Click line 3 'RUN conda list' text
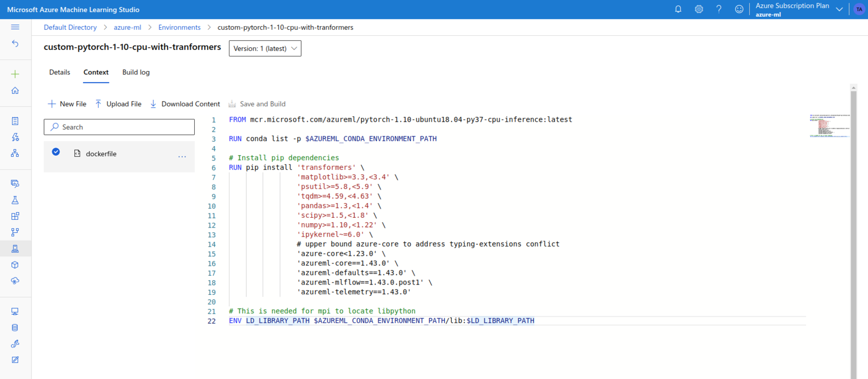 point(333,139)
